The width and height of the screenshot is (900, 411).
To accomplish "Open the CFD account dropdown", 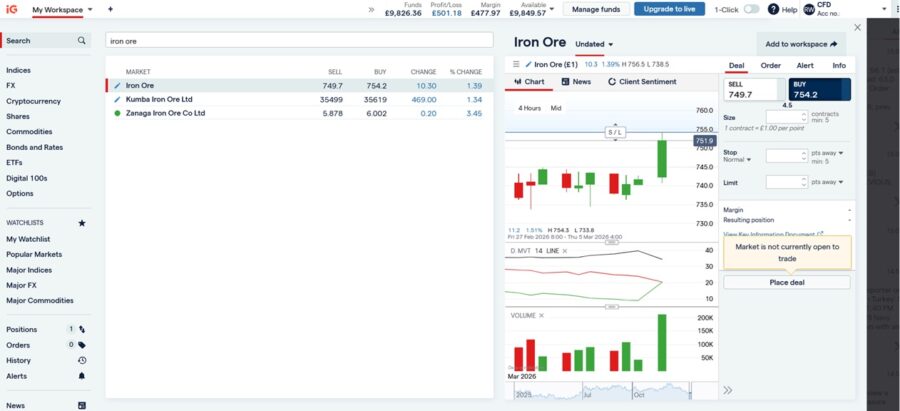I will pos(884,9).
